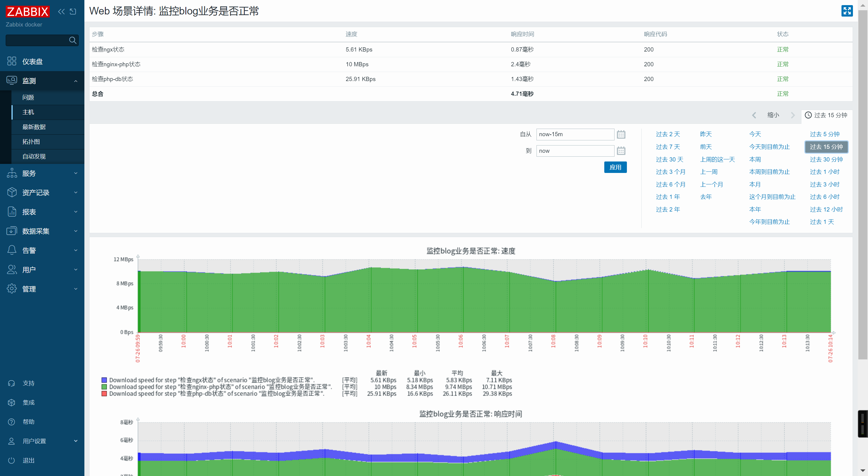This screenshot has width=868, height=476.
Task: Expand the 报表 menu chevron
Action: (x=76, y=211)
